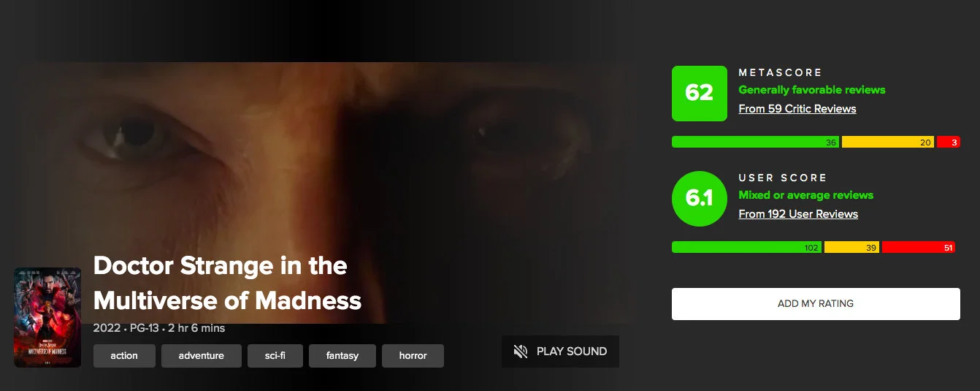The width and height of the screenshot is (980, 391).
Task: Select the action genre tag
Action: pos(124,356)
